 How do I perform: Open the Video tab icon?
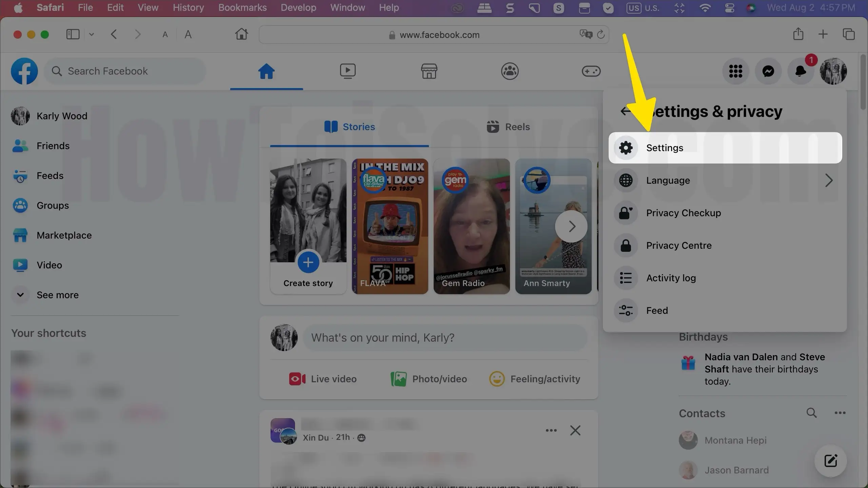tap(348, 71)
